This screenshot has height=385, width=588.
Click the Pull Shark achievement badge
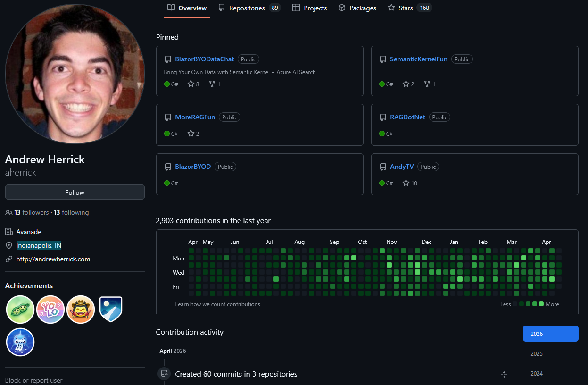[x=20, y=342]
